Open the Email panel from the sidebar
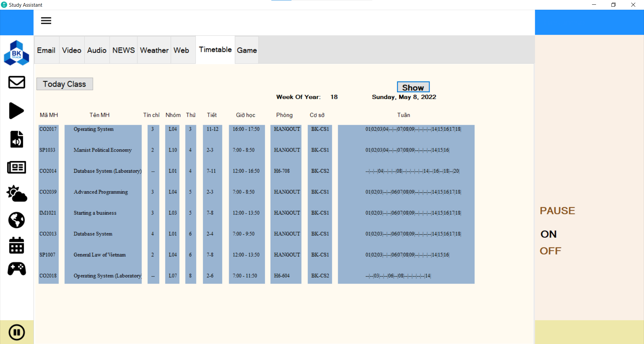Screen dimensions: 644x344 point(16,82)
